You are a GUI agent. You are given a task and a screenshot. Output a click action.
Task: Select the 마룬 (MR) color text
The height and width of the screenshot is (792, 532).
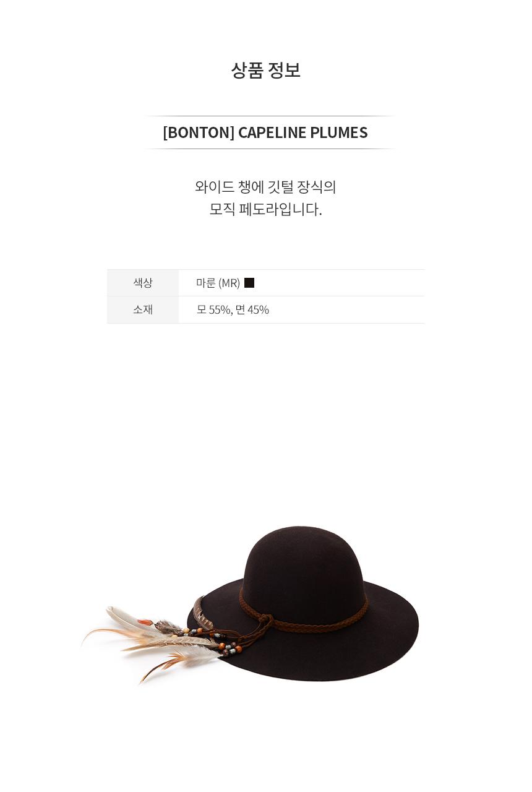(218, 283)
